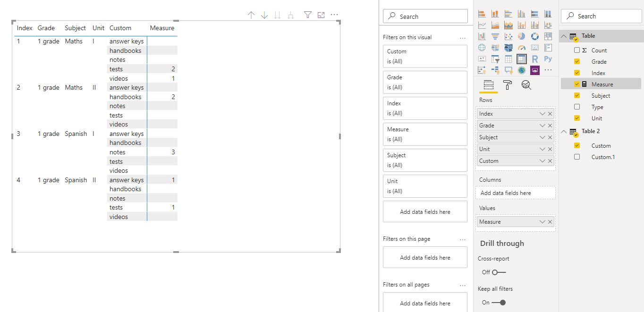
Task: Open the visual's more options ellipsis
Action: (x=334, y=15)
